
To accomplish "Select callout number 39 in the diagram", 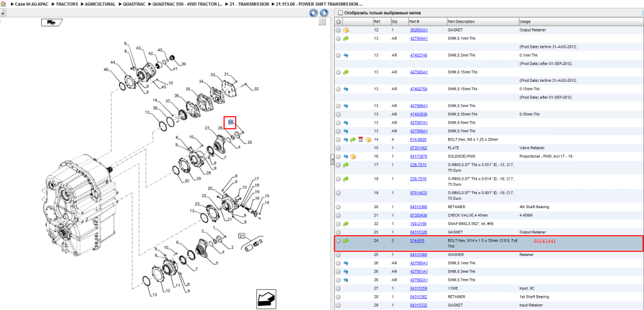I will click(184, 64).
